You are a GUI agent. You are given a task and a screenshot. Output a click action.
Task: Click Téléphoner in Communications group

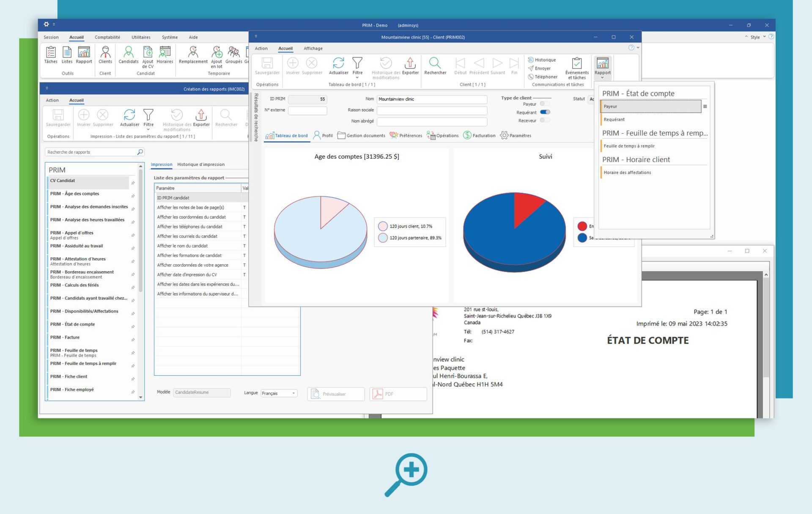click(543, 77)
